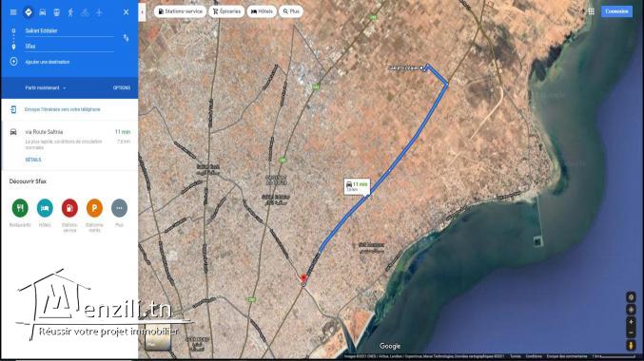This screenshot has width=644, height=361.
Task: Choose walking mode icon
Action: 70,12
